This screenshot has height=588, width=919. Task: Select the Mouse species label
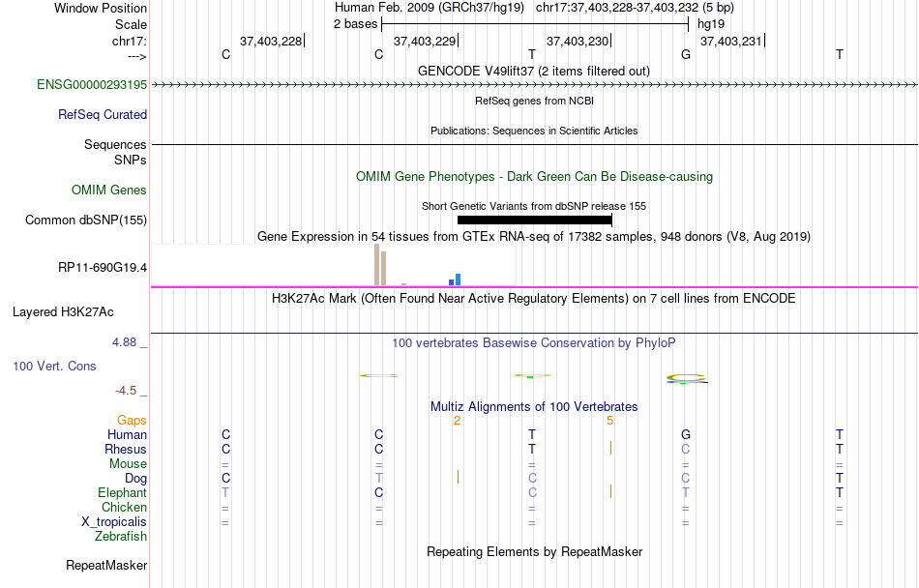pyautogui.click(x=128, y=464)
